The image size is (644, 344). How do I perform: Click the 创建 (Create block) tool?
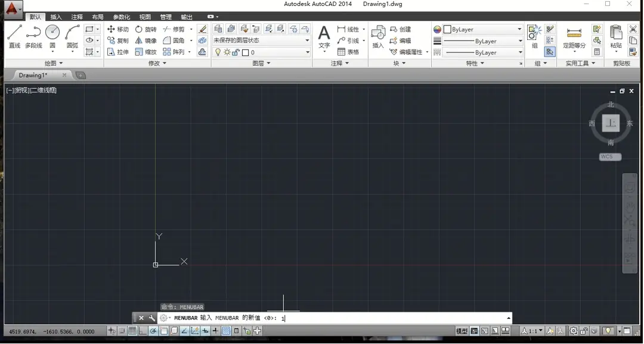(x=400, y=29)
